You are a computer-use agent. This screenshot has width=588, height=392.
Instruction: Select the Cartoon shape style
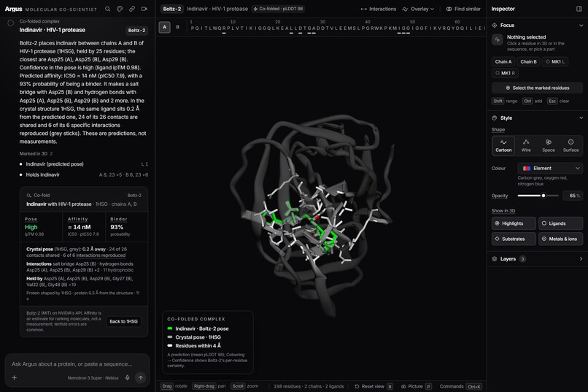click(x=503, y=145)
